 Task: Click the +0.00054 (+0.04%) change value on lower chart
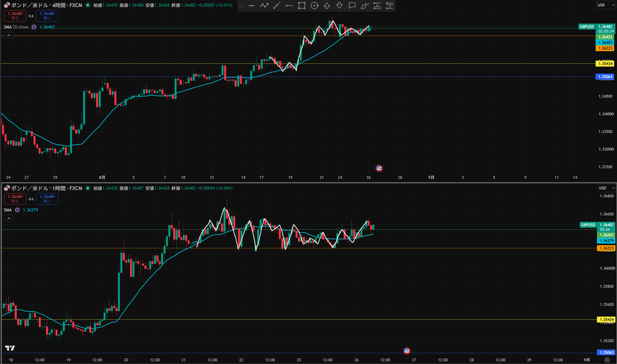point(215,188)
